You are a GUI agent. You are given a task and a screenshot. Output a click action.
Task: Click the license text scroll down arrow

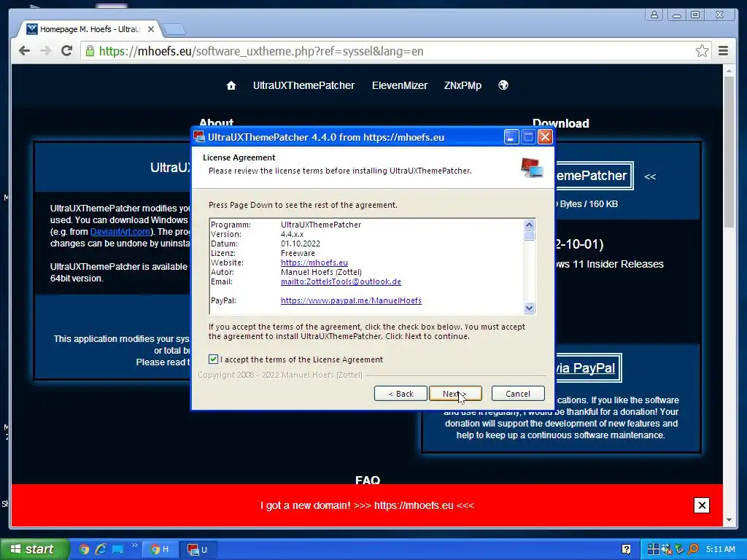point(530,308)
